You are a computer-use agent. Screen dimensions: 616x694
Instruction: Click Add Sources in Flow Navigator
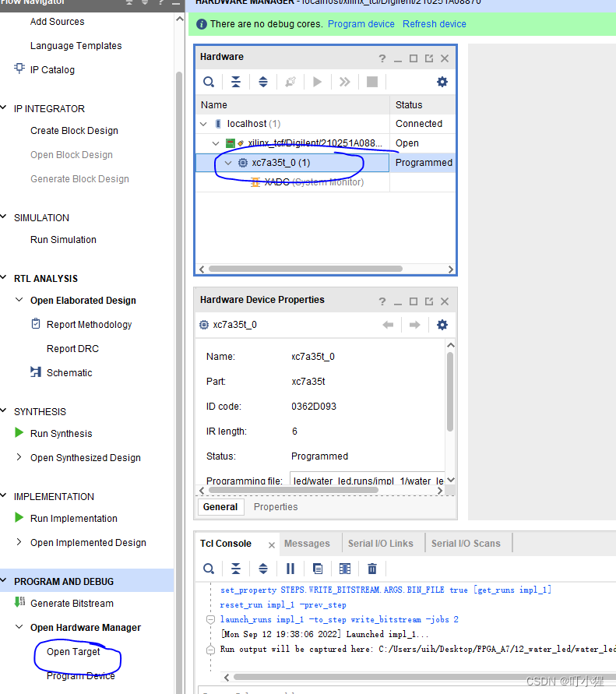tap(57, 21)
